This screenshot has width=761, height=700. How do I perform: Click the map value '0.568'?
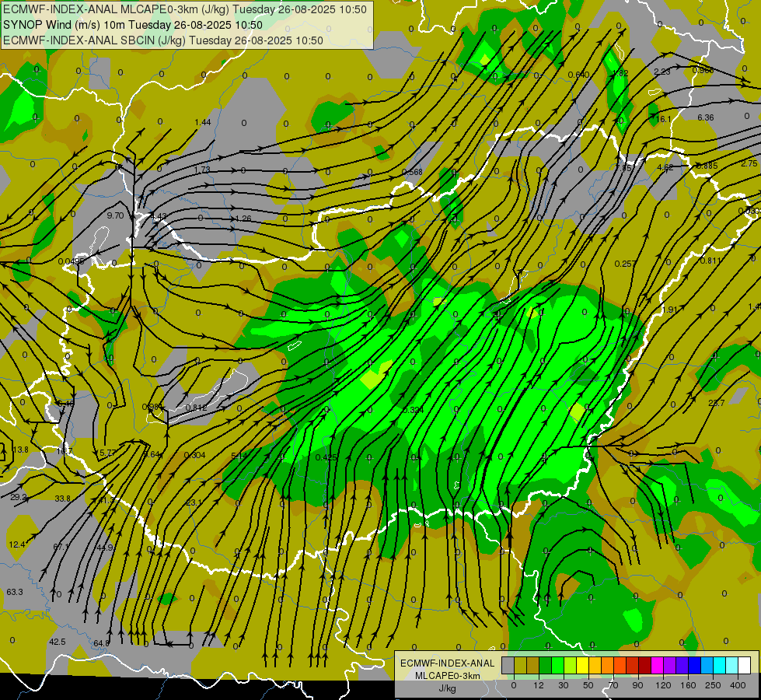[x=412, y=173]
